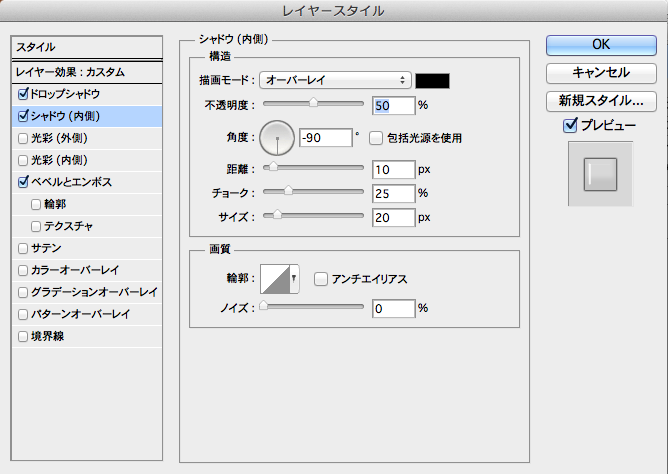Click the contour curve thumbnail

coord(275,279)
